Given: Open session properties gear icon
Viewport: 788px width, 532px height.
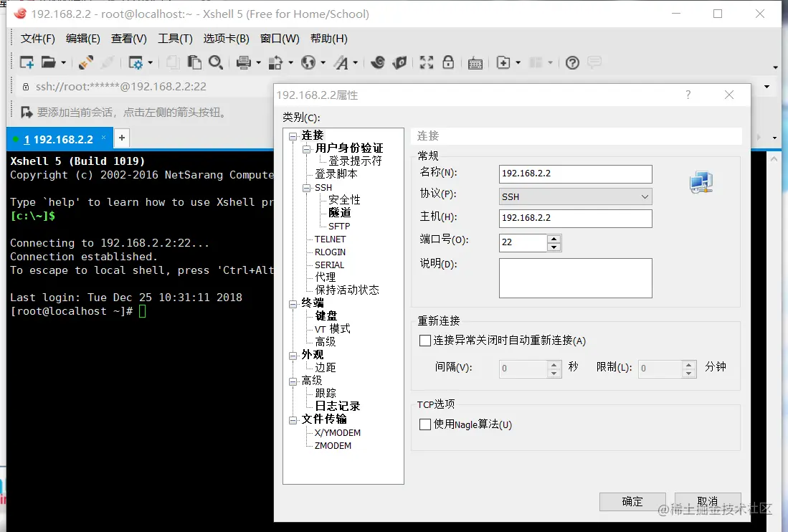Looking at the screenshot, I should coord(136,62).
